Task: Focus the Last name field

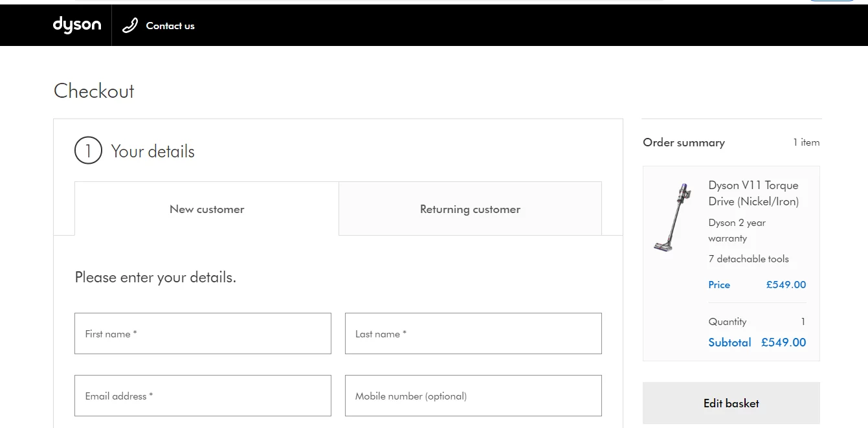Action: click(x=473, y=333)
